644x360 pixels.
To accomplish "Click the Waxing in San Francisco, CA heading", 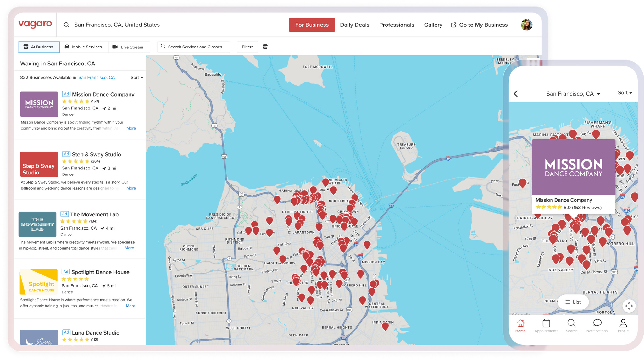I will click(58, 64).
